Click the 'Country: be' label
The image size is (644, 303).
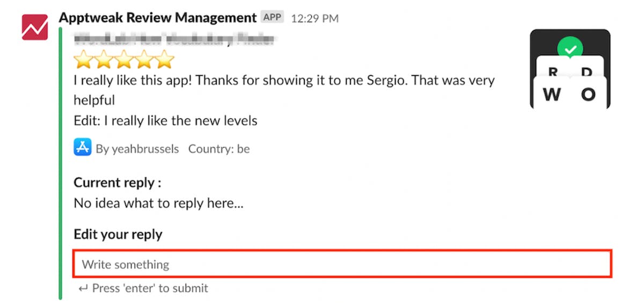click(x=219, y=149)
